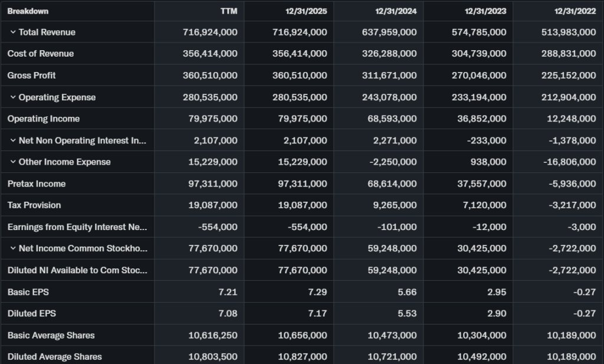Click the Operating Income row label
The image size is (604, 364).
(44, 119)
